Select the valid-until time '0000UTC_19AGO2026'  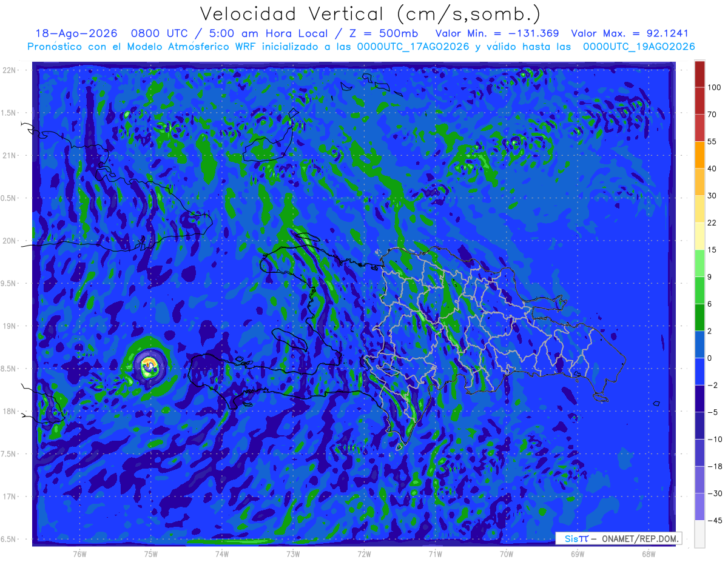pyautogui.click(x=638, y=47)
